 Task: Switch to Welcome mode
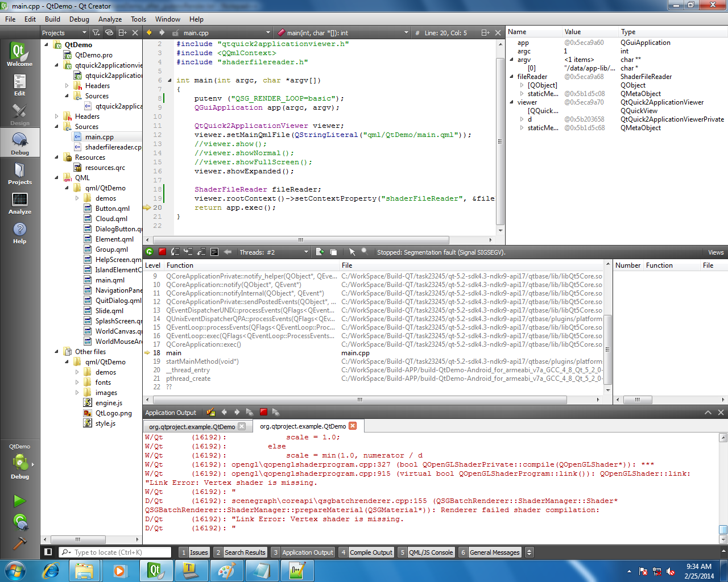point(19,54)
